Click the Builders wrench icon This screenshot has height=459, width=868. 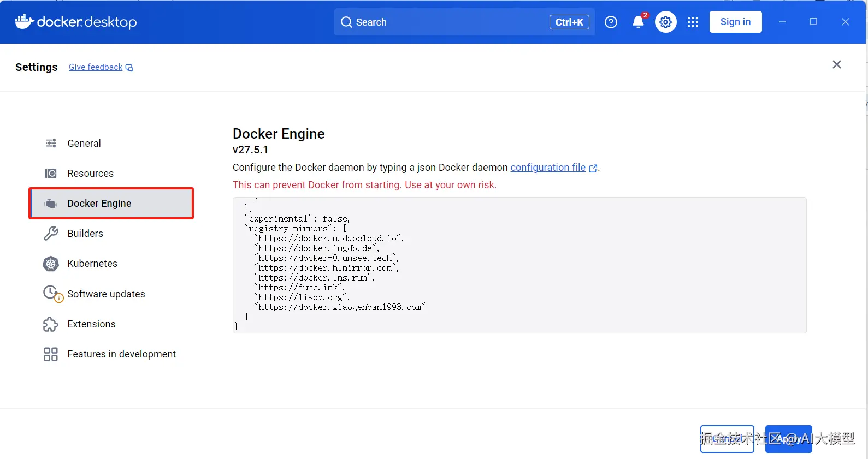51,233
